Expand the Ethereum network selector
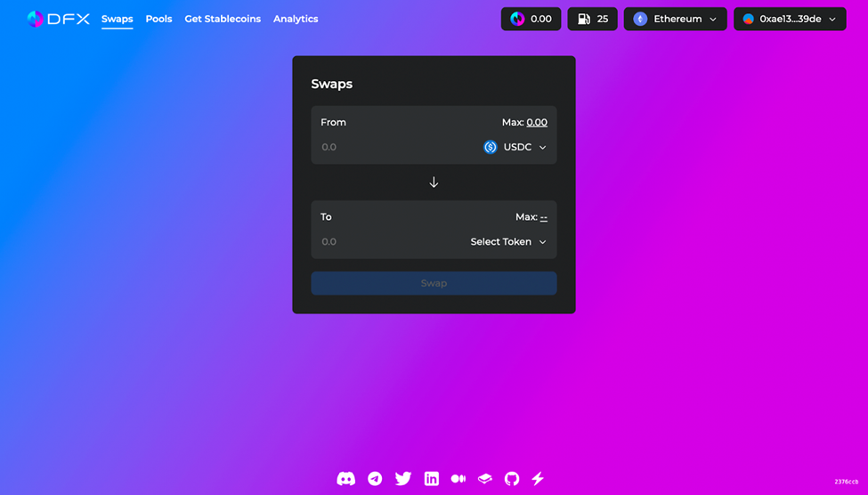Image resolution: width=868 pixels, height=495 pixels. click(675, 19)
